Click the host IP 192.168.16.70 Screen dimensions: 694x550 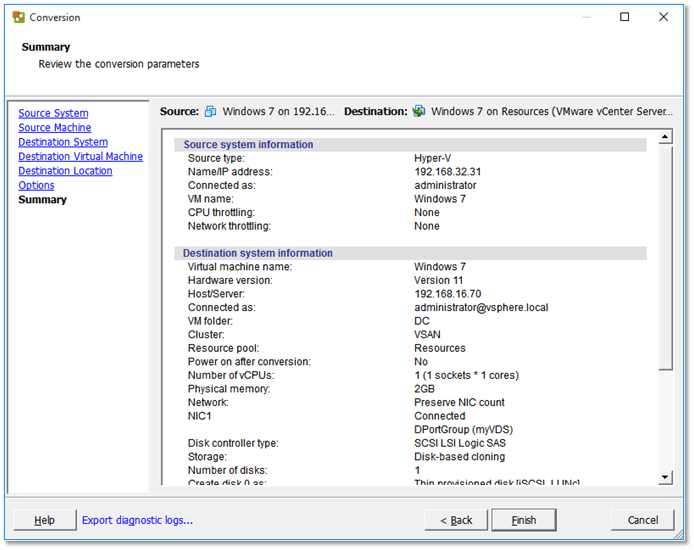[x=447, y=294]
